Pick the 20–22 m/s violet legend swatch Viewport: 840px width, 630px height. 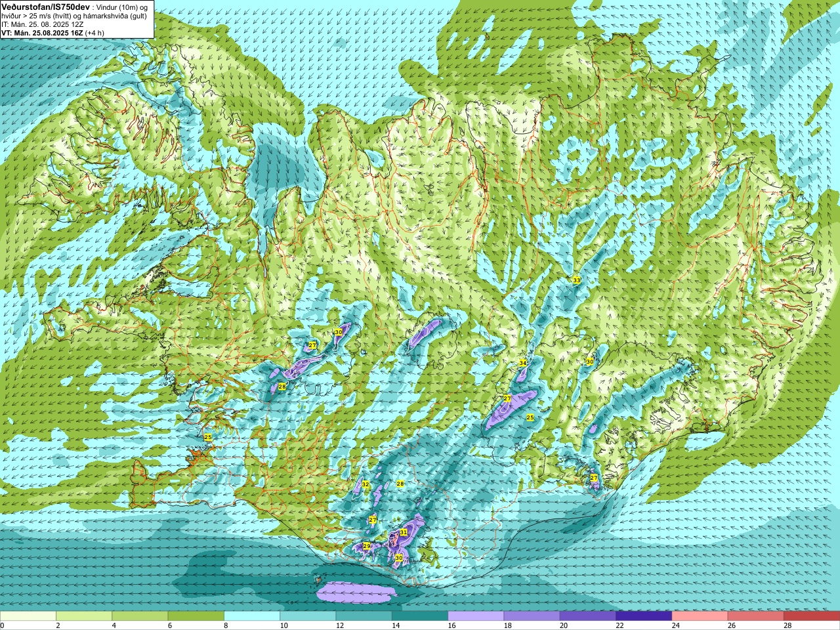coord(588,616)
